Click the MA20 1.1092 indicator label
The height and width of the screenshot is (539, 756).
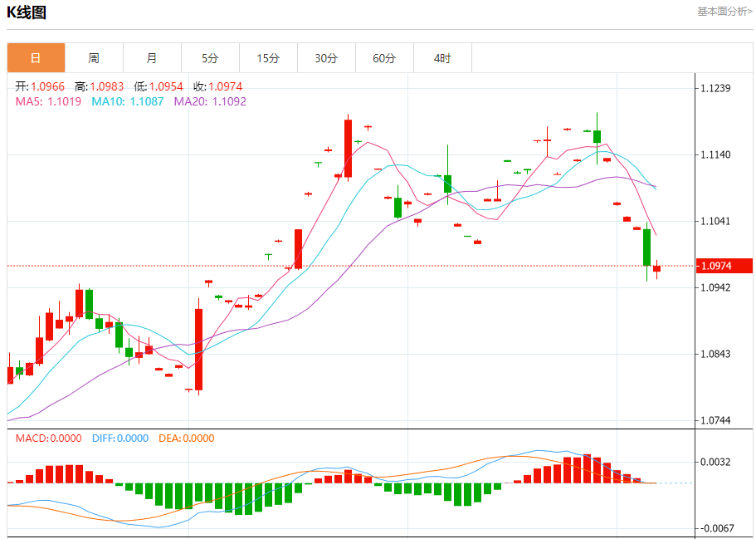click(210, 101)
